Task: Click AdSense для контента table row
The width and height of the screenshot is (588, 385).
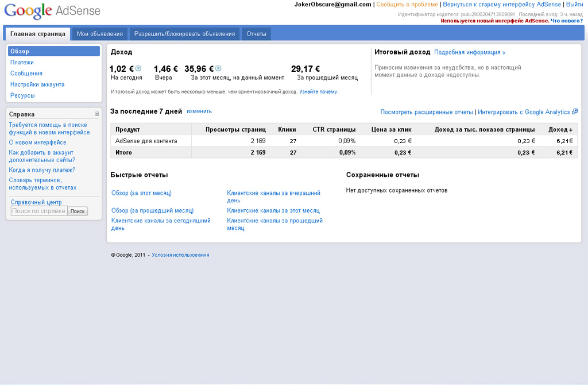Action: pyautogui.click(x=344, y=141)
